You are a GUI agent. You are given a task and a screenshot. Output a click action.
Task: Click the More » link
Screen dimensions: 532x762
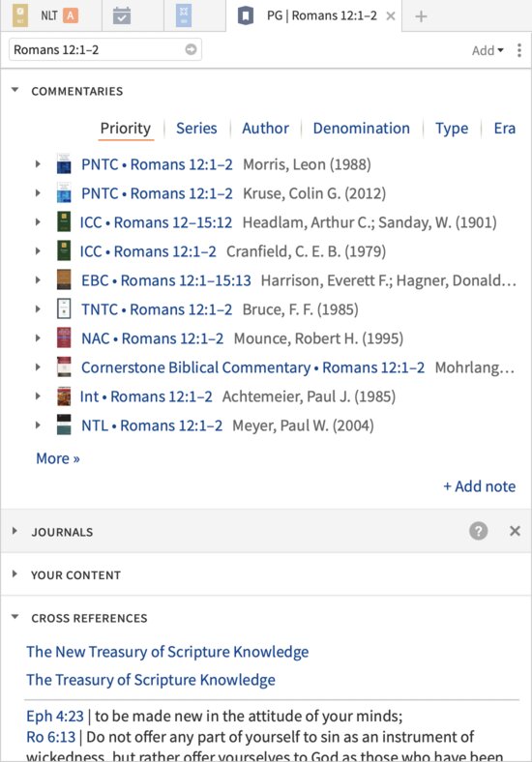point(58,458)
